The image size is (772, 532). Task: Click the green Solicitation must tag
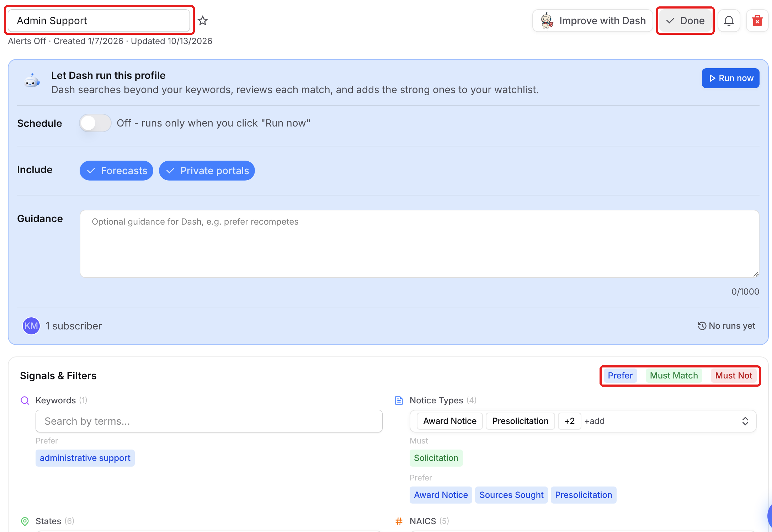[x=436, y=458]
